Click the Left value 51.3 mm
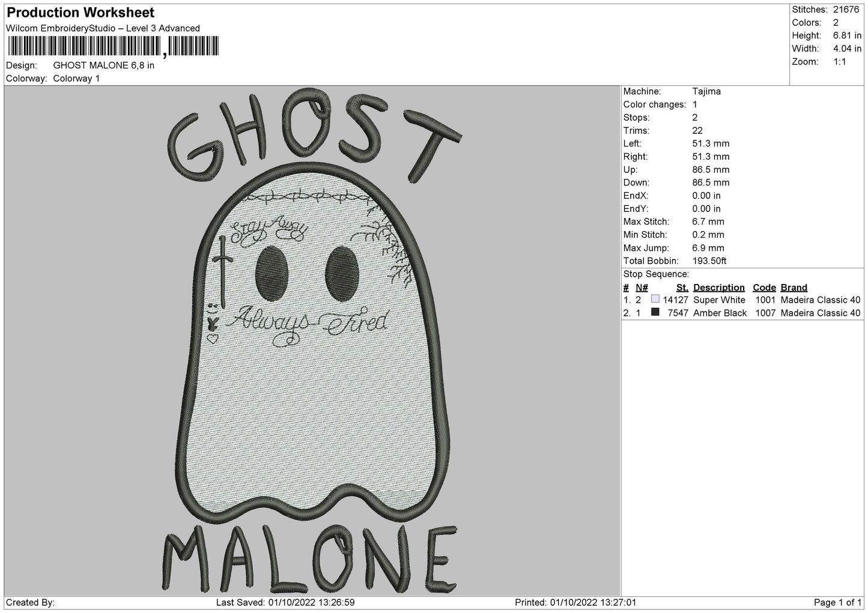 click(711, 144)
